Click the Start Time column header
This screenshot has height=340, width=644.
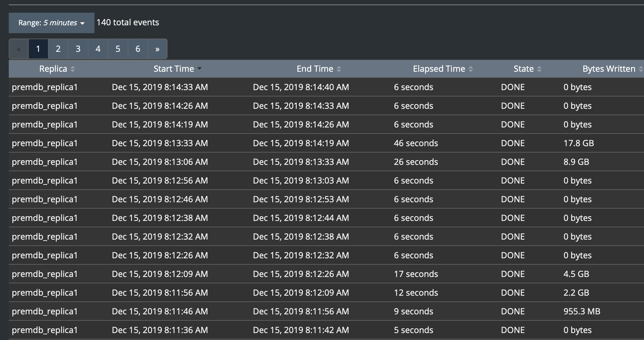[174, 69]
